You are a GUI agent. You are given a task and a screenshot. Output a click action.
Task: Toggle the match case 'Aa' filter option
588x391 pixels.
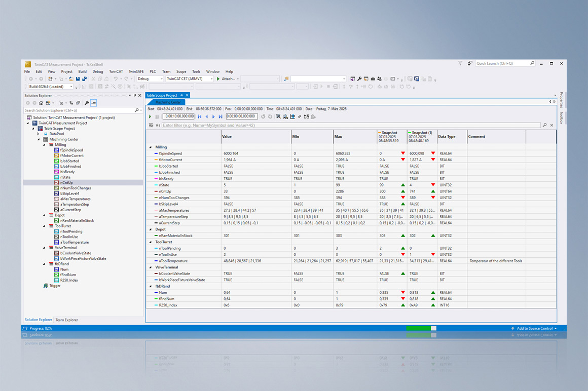pyautogui.click(x=158, y=125)
